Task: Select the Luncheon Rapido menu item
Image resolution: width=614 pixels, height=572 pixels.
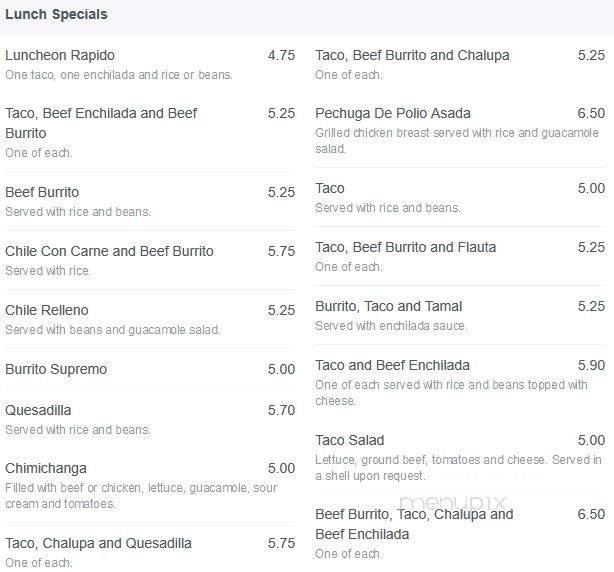Action: click(x=60, y=56)
